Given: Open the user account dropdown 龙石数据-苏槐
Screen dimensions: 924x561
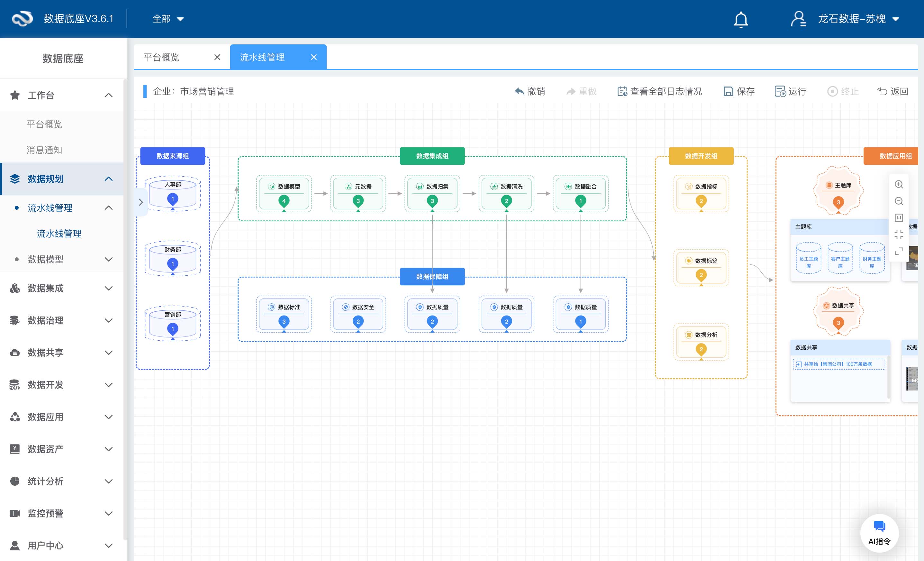Looking at the screenshot, I should pyautogui.click(x=851, y=19).
